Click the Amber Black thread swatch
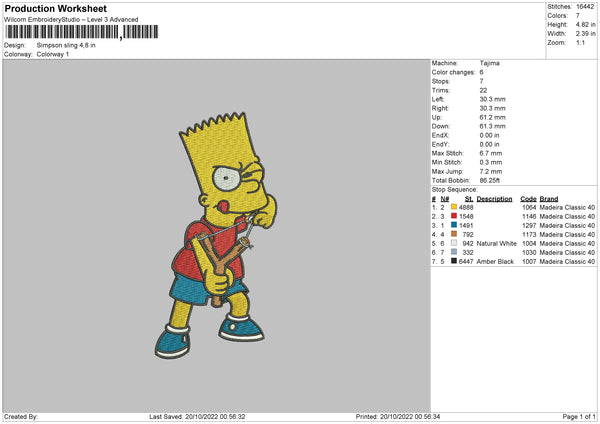 (x=454, y=261)
